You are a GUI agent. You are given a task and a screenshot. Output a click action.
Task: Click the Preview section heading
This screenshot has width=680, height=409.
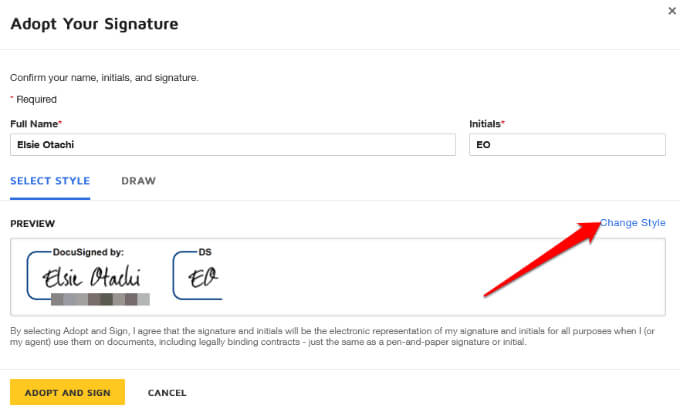(32, 224)
